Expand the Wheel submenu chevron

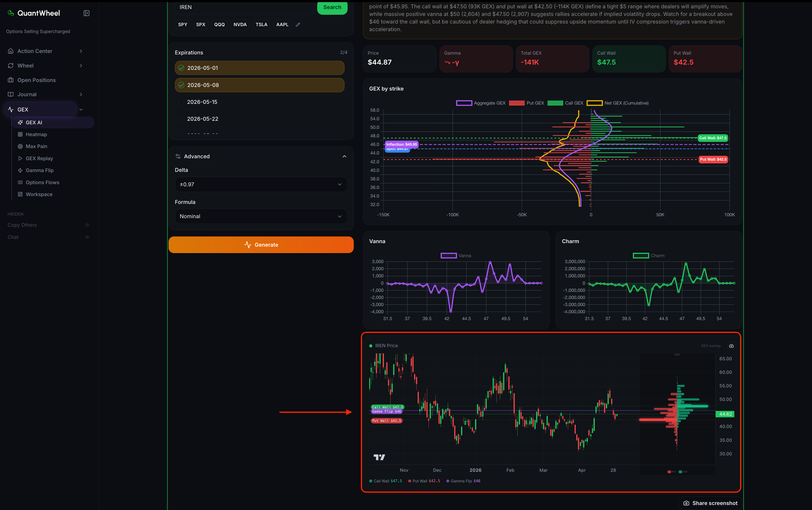pyautogui.click(x=81, y=65)
